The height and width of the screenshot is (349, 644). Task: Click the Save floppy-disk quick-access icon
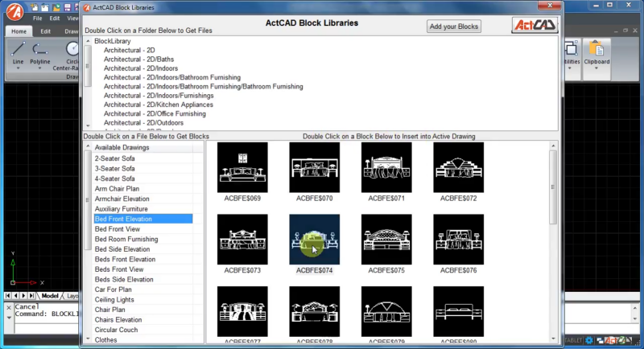pyautogui.click(x=68, y=7)
